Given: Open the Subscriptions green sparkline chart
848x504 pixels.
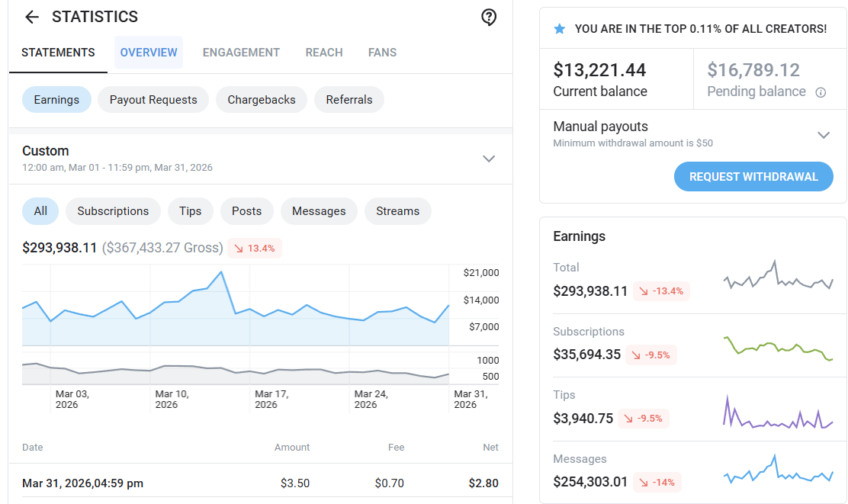Looking at the screenshot, I should [x=779, y=348].
